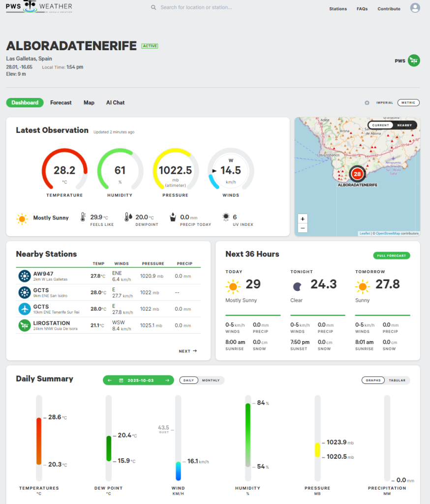The image size is (430, 504).
Task: Click the user account avatar icon
Action: point(415,8)
